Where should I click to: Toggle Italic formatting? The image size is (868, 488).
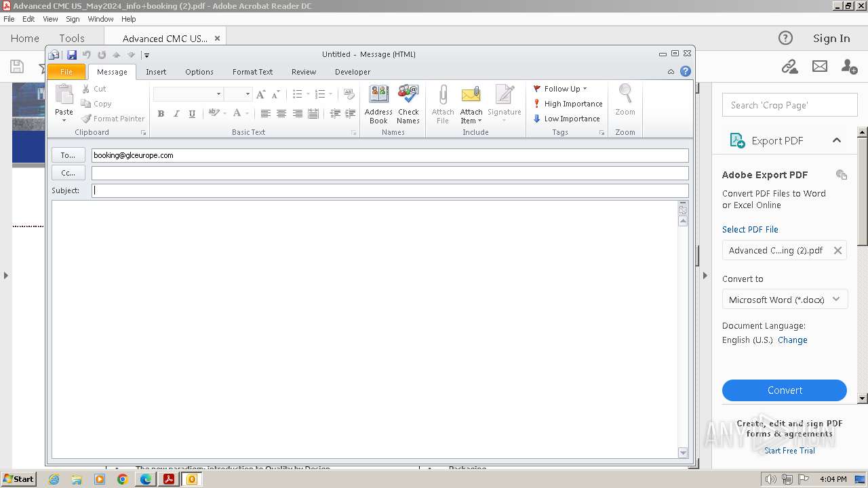(176, 114)
